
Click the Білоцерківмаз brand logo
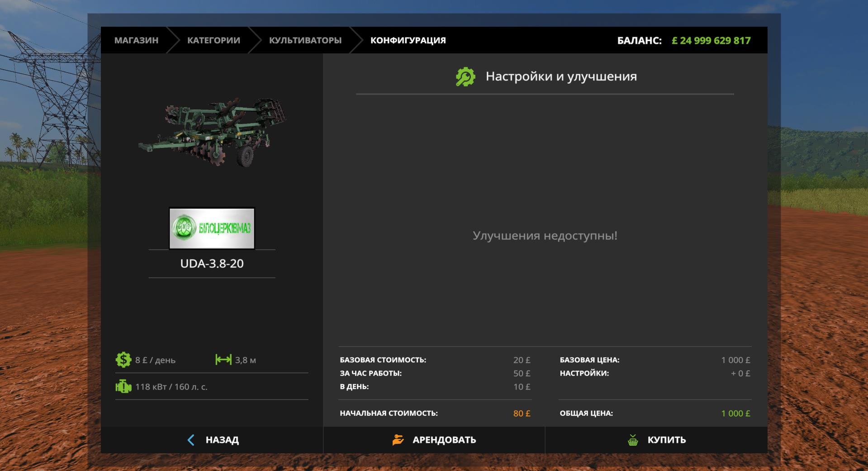[x=212, y=228]
